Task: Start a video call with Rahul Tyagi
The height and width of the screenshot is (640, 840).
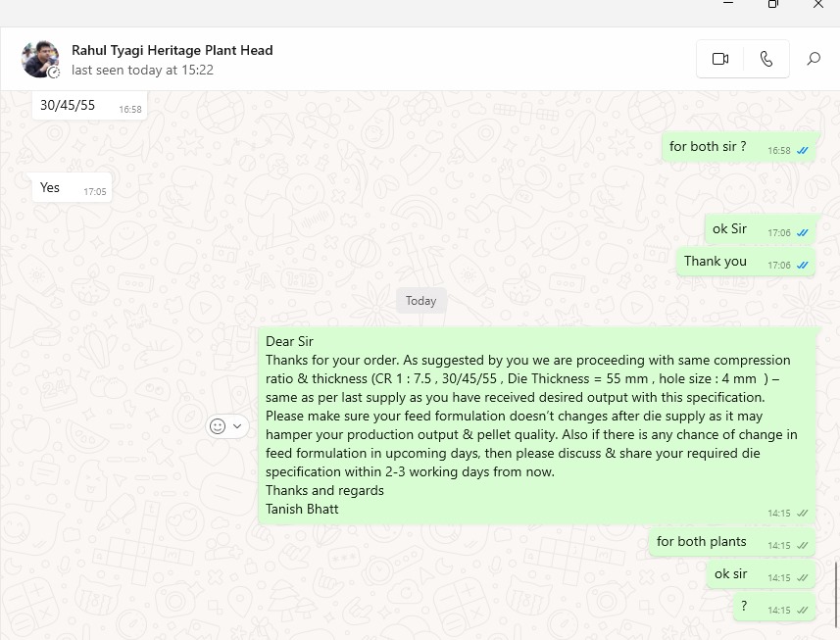Action: [720, 59]
